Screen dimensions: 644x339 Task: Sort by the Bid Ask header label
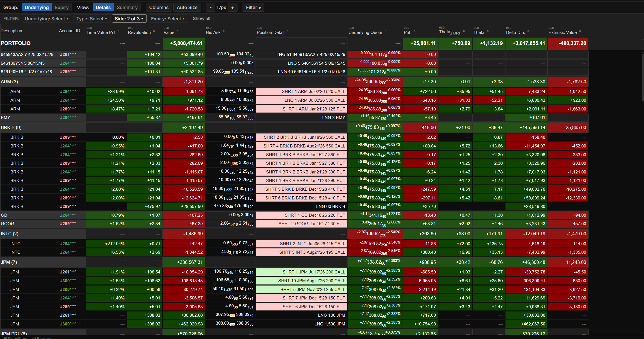tap(213, 32)
